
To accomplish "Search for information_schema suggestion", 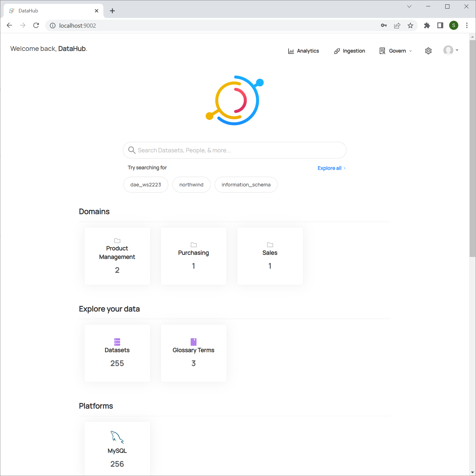I will [246, 184].
